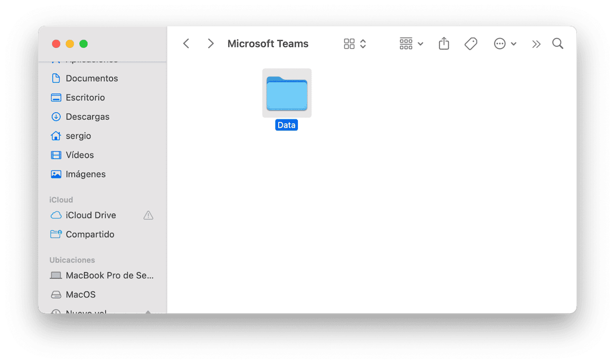Click the iCloud section header

tap(61, 200)
